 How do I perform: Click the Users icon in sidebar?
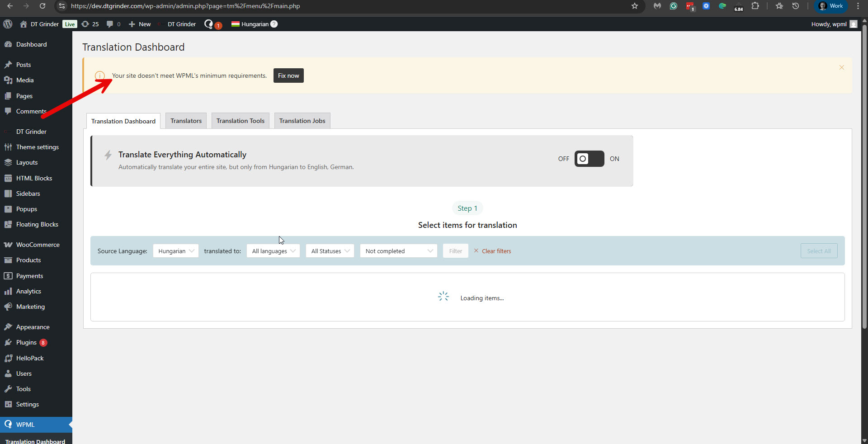tap(8, 373)
